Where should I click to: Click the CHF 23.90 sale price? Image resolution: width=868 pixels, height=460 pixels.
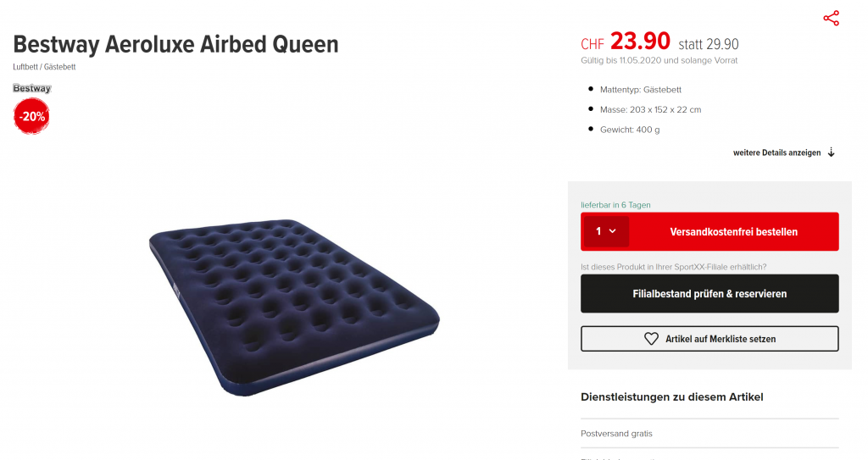[626, 42]
